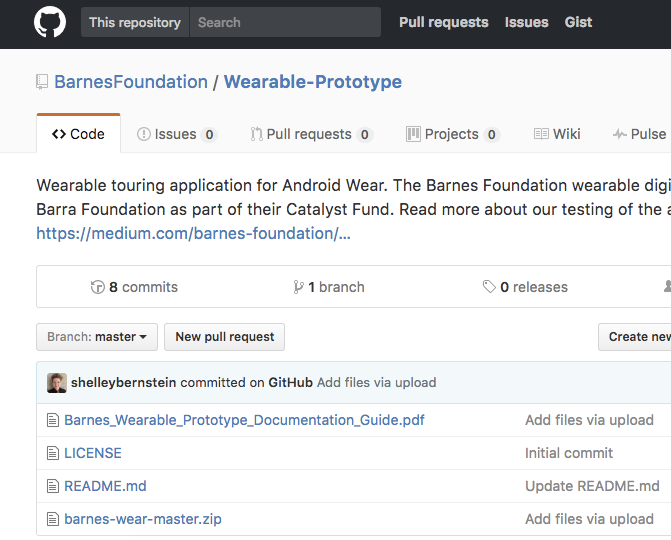The height and width of the screenshot is (540, 671).
Task: Click the shelleybernstein avatar thumbnail
Action: (x=57, y=382)
